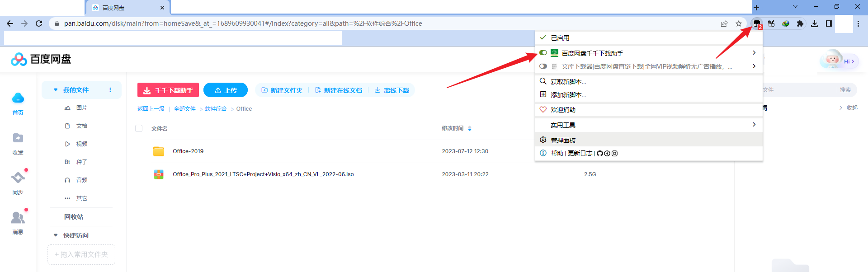
Task: Toggle 百度网盘千千下载助手 script switch
Action: (543, 53)
